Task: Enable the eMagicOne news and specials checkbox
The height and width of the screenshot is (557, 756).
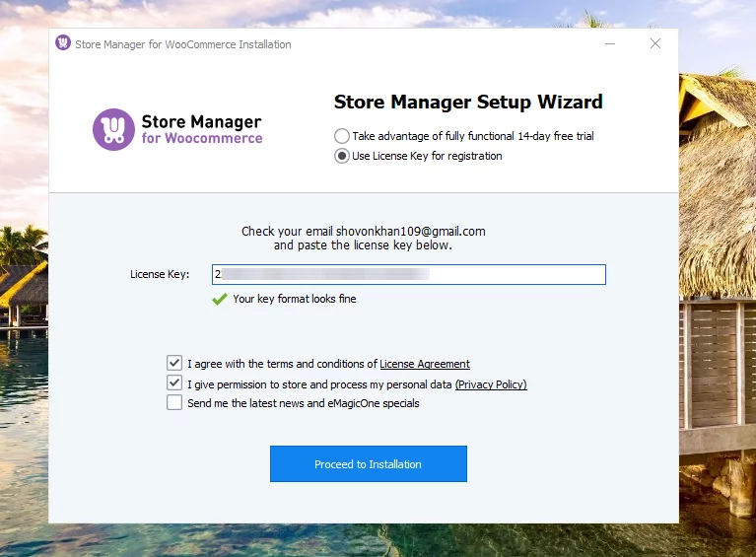Action: click(x=174, y=402)
